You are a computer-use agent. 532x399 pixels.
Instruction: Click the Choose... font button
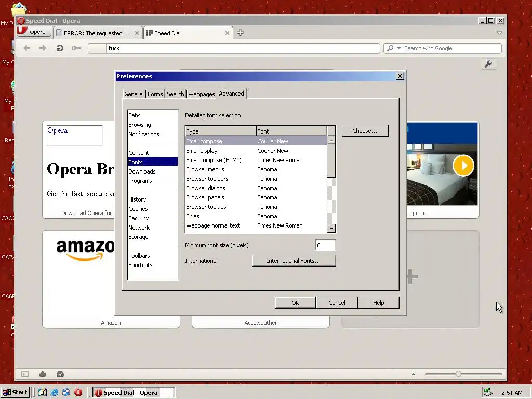(x=365, y=130)
